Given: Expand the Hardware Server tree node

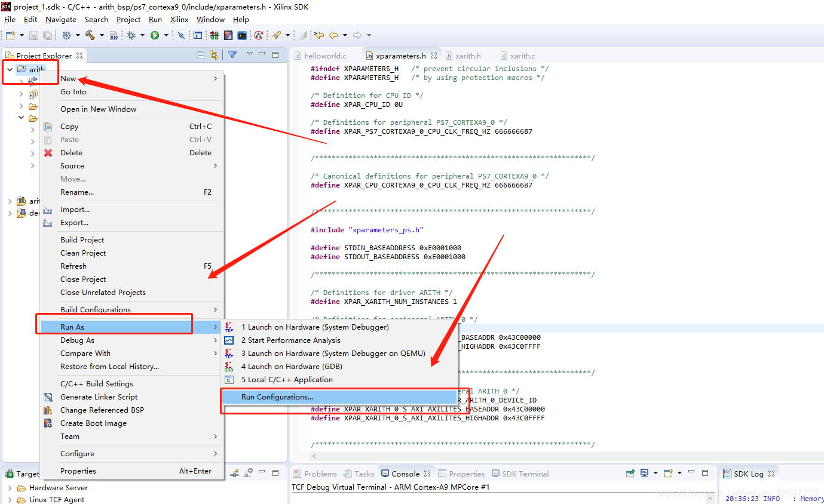Looking at the screenshot, I should tap(10, 488).
